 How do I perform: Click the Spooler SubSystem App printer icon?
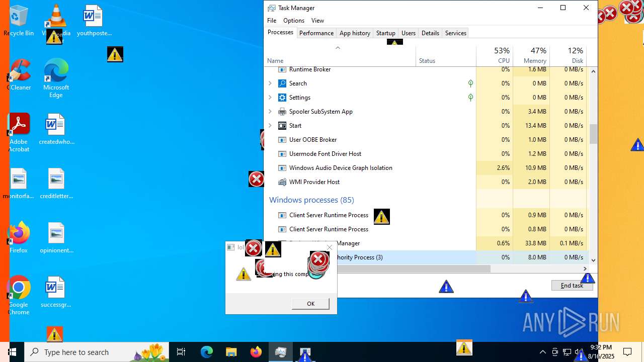(x=282, y=112)
